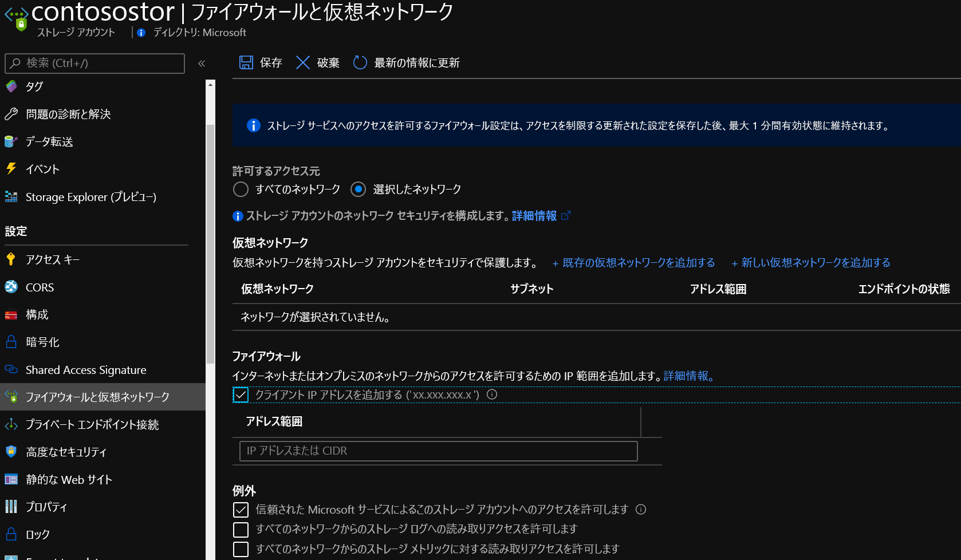Click external link icon after 詳細情報
961x560 pixels.
coord(566,215)
